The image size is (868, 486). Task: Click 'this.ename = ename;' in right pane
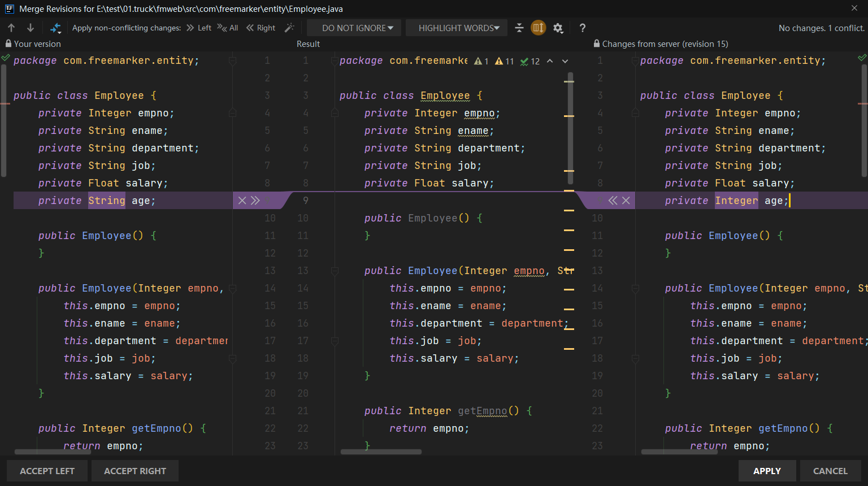pyautogui.click(x=749, y=323)
